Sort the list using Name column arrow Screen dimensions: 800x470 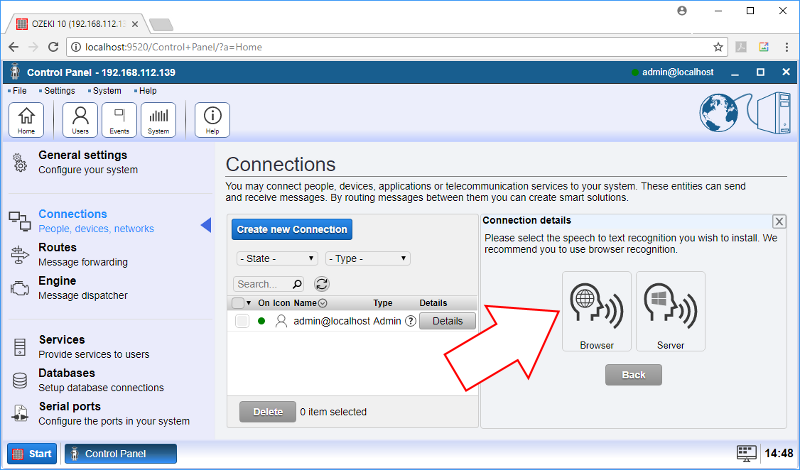pos(322,303)
